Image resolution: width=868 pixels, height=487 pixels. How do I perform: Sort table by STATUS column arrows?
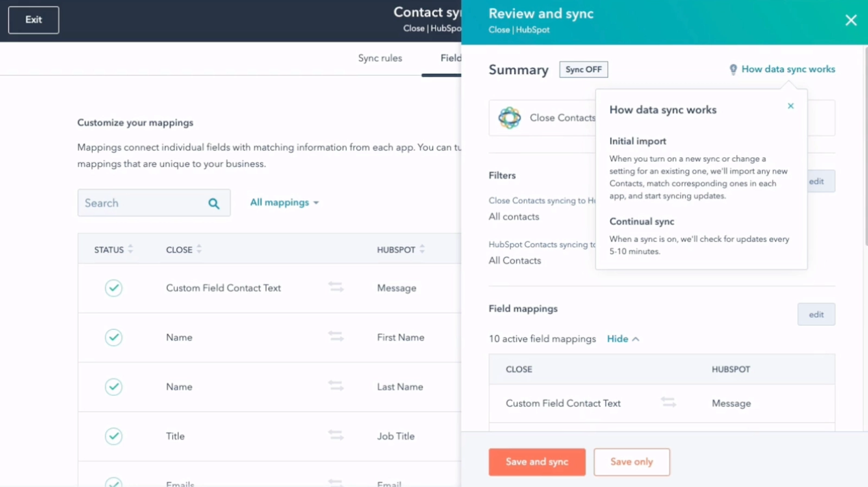point(130,249)
